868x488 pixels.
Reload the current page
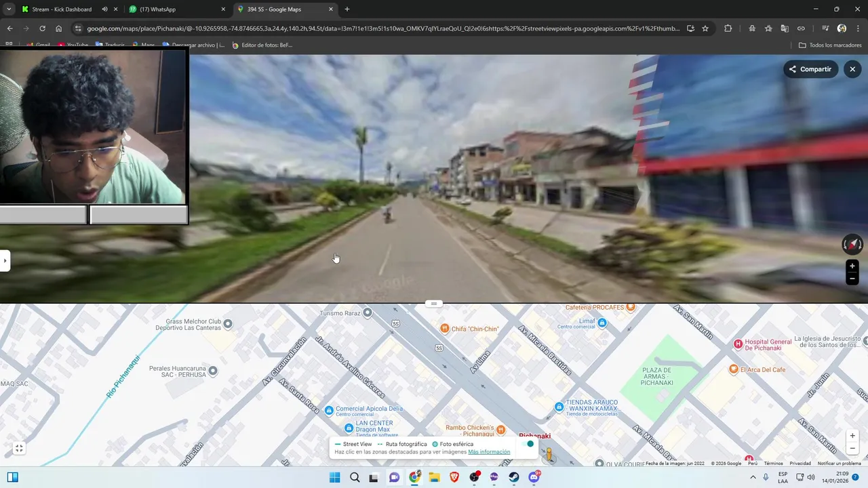(42, 28)
